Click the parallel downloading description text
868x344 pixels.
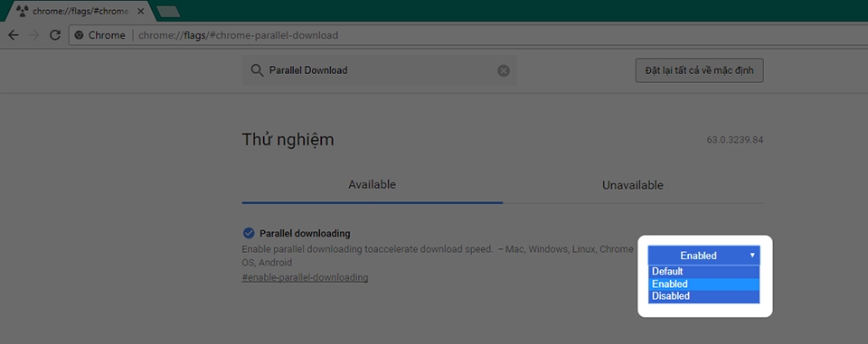(438, 256)
